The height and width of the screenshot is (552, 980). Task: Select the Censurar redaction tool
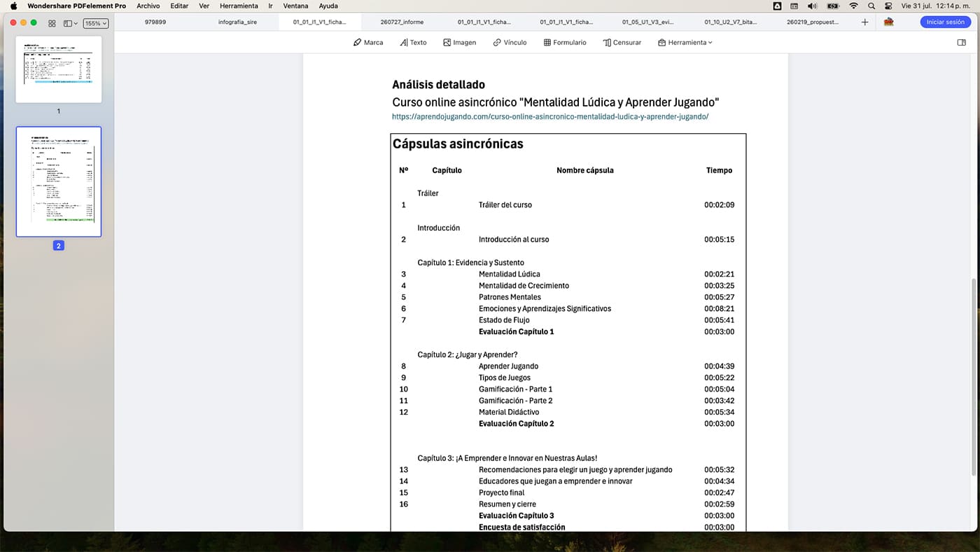coord(622,43)
